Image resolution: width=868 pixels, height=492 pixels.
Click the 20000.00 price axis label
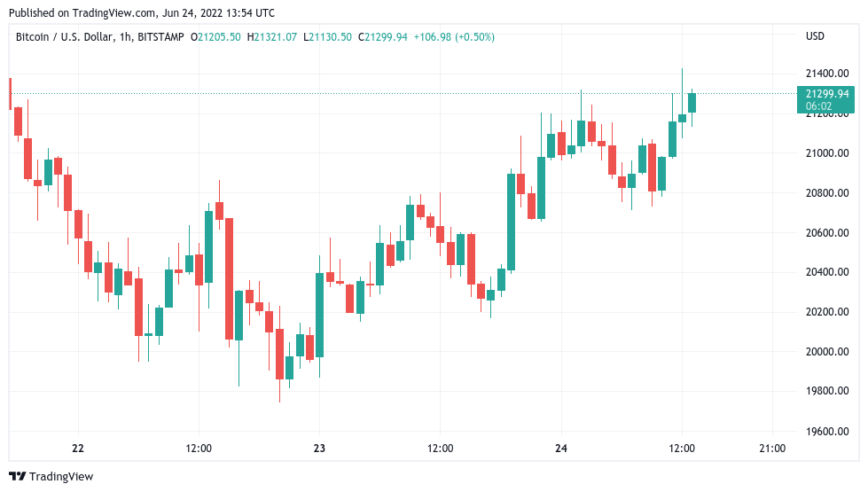(827, 351)
